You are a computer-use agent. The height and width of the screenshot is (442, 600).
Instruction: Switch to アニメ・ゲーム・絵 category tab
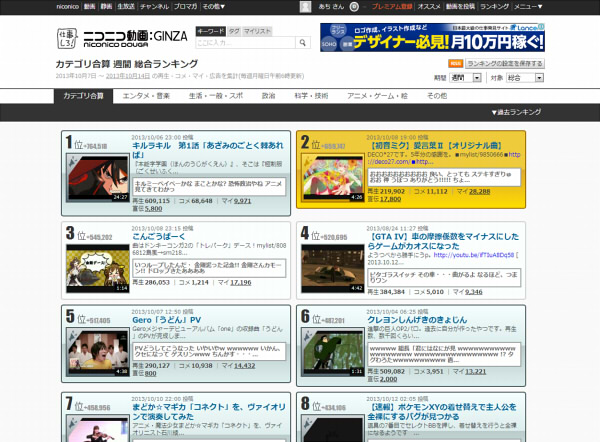pos(377,96)
